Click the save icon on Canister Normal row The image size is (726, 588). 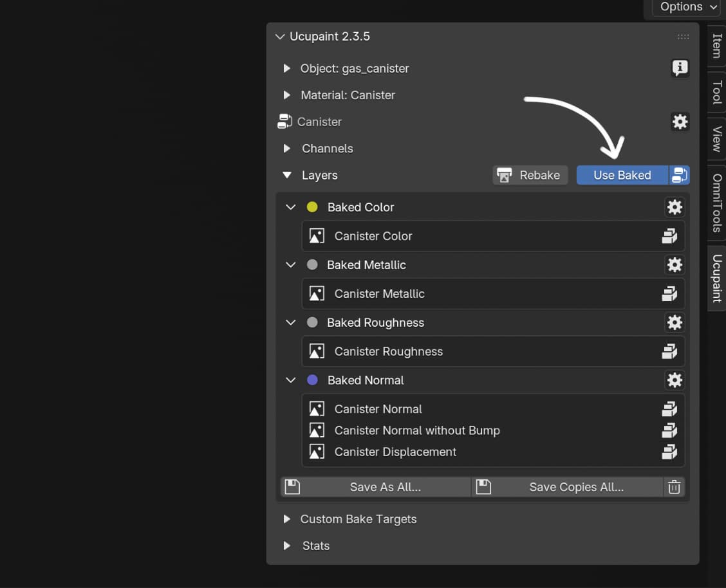[669, 409]
